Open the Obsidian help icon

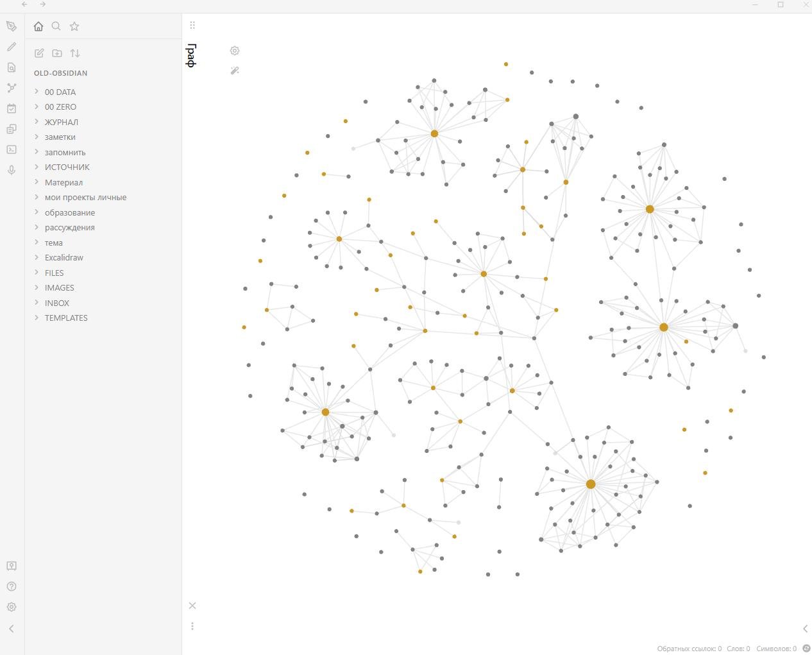[12, 586]
